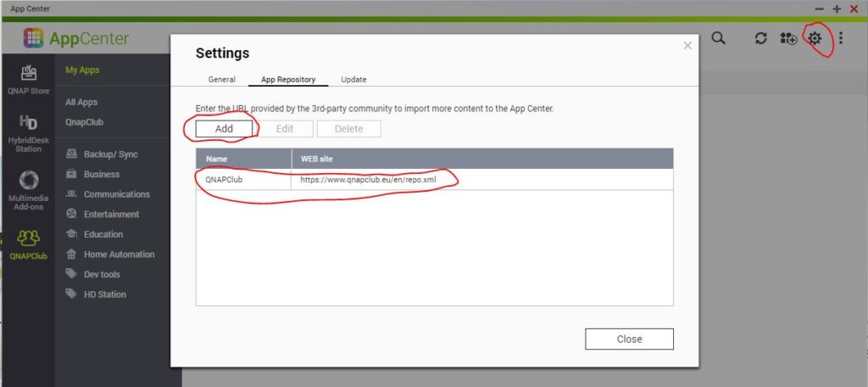Click the WEB site column header
868x387 pixels.
click(482, 159)
